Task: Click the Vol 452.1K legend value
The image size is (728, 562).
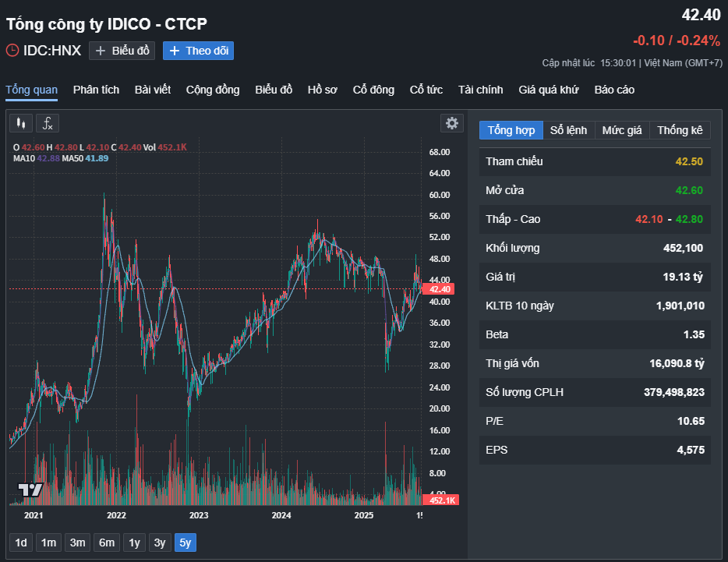Action: point(164,147)
